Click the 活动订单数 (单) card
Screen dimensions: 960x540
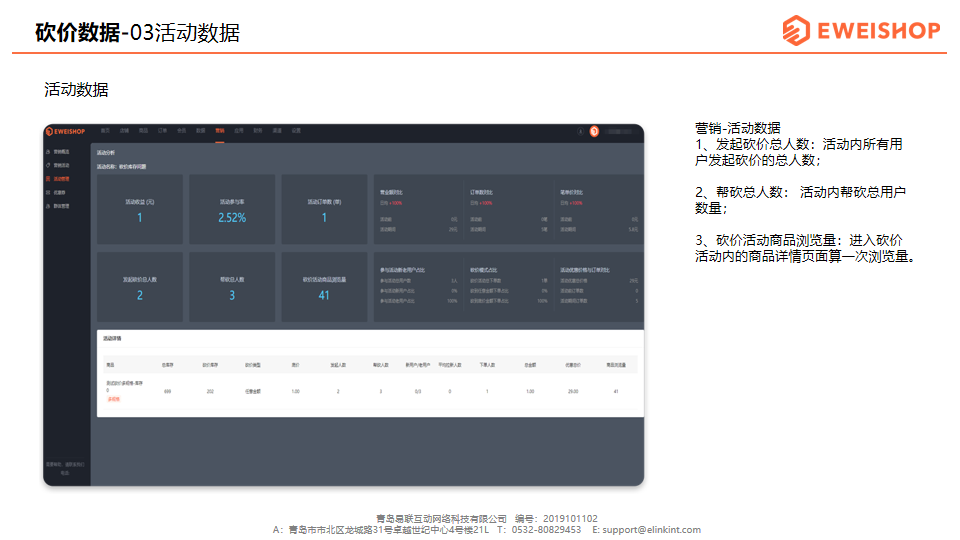click(324, 209)
